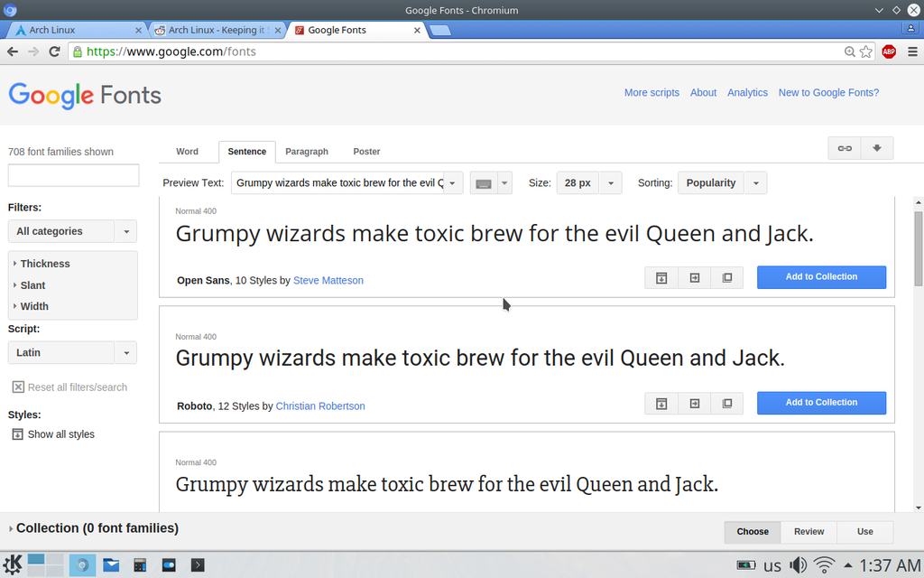The width and height of the screenshot is (924, 578).
Task: Open the quick-use panel for Open Sans
Action: [x=661, y=277]
